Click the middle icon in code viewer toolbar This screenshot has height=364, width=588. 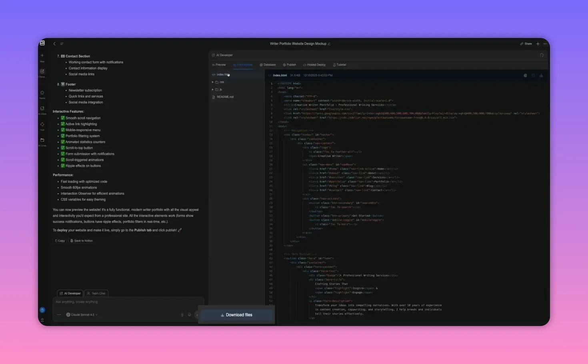tap(533, 75)
